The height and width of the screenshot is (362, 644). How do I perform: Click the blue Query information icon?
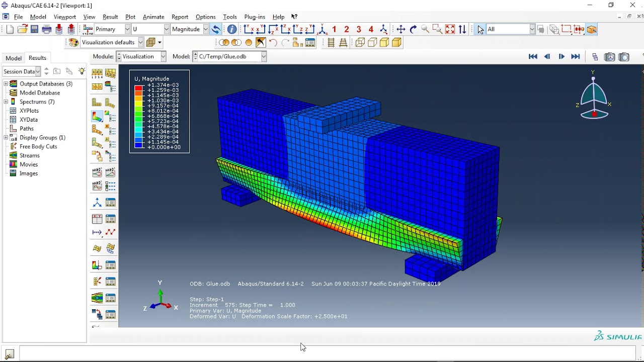[x=232, y=29]
